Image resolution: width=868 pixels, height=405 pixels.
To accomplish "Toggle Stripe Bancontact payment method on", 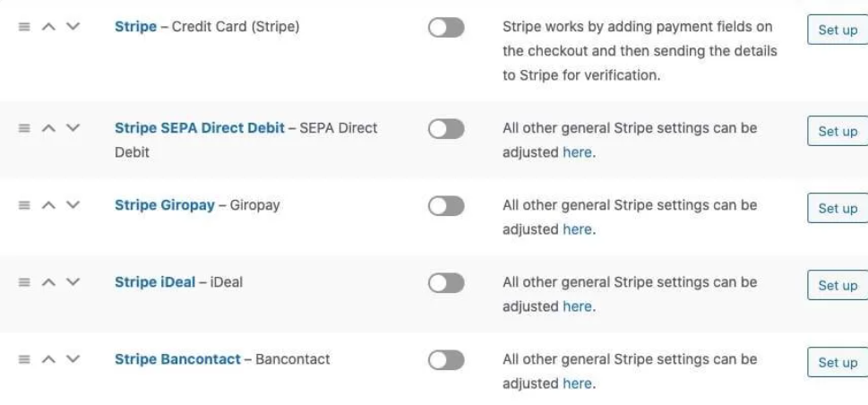I will [x=446, y=360].
